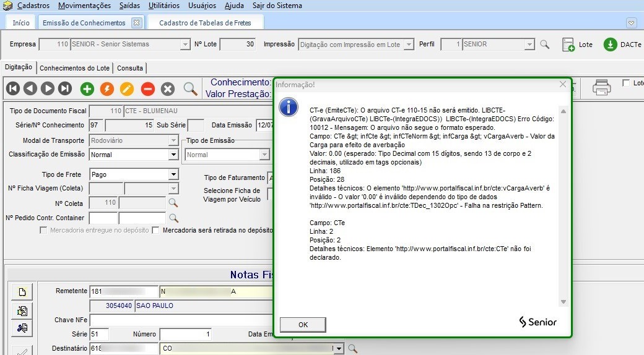Expand Tipo de Emissão dropdown
This screenshot has width=644, height=355.
[x=264, y=155]
